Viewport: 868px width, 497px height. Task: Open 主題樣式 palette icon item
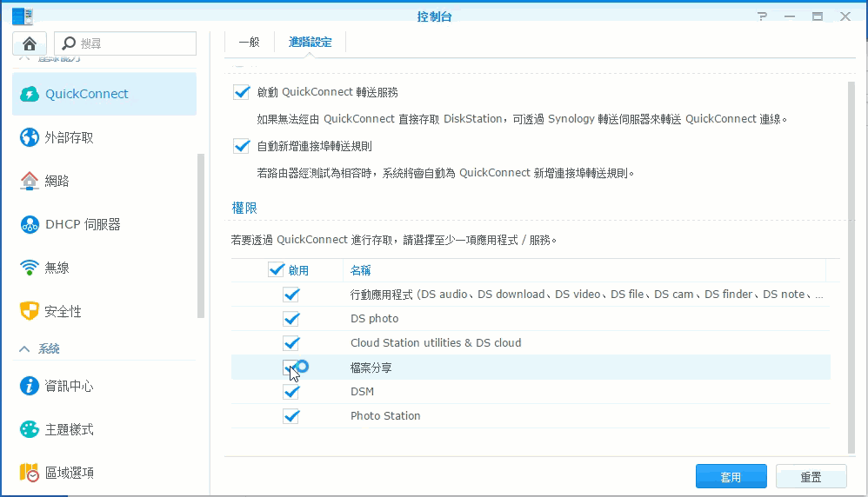(70, 429)
